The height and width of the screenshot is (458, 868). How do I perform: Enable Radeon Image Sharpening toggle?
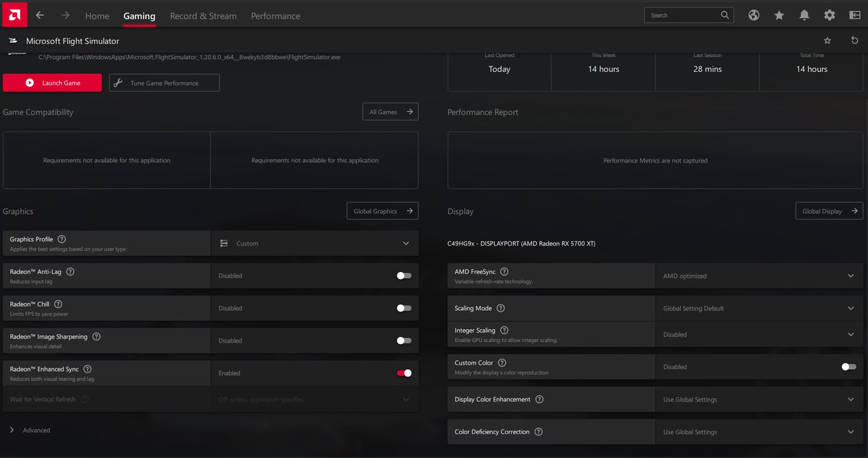point(404,341)
